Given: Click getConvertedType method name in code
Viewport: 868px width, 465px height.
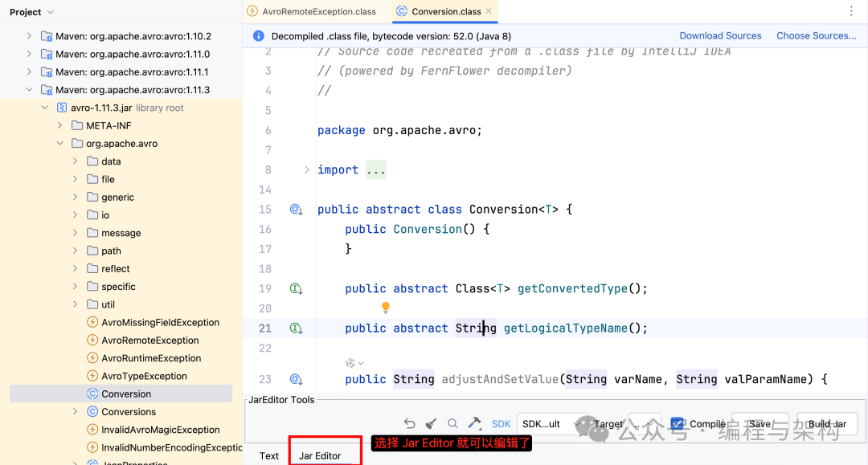Looking at the screenshot, I should click(x=572, y=288).
